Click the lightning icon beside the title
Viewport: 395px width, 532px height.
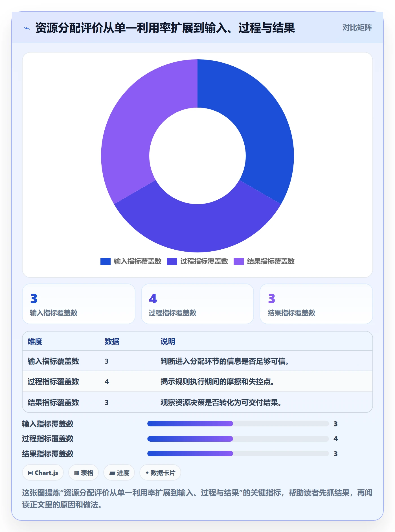(x=27, y=28)
